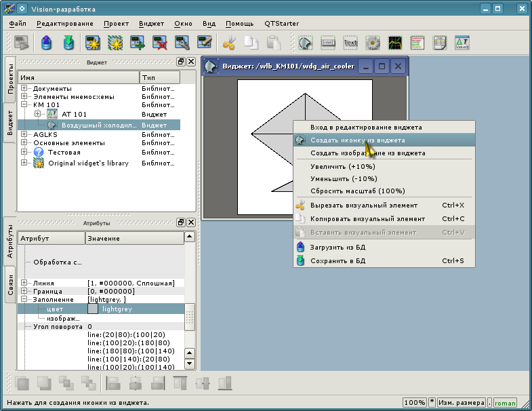This screenshot has width=532, height=411.
Task: Select the Text widget tool icon
Action: [350, 43]
